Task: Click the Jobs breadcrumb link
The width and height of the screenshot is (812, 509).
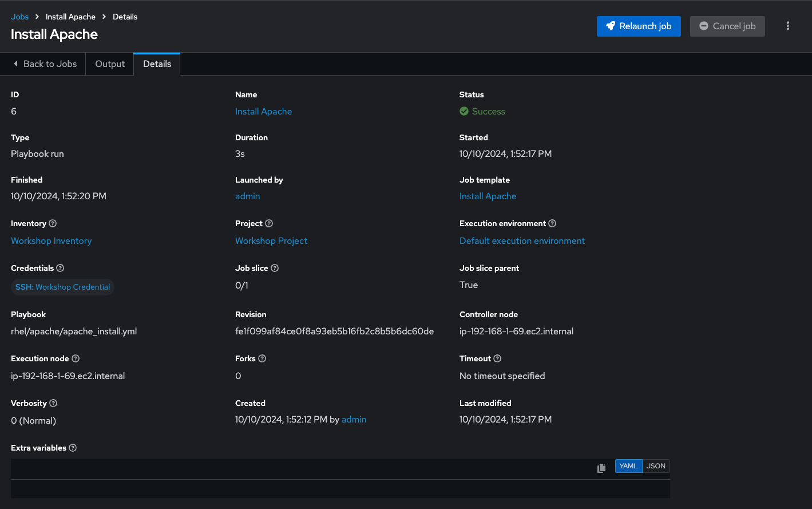Action: click(x=19, y=17)
